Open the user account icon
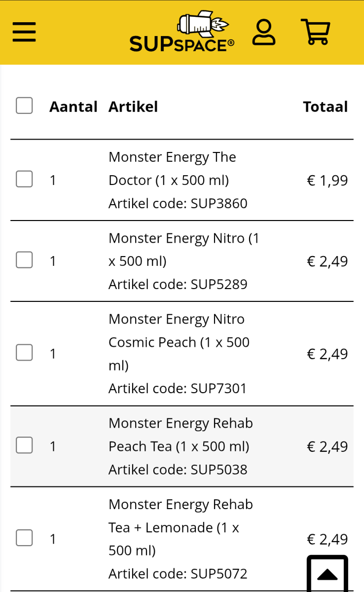The width and height of the screenshot is (364, 592). [264, 33]
